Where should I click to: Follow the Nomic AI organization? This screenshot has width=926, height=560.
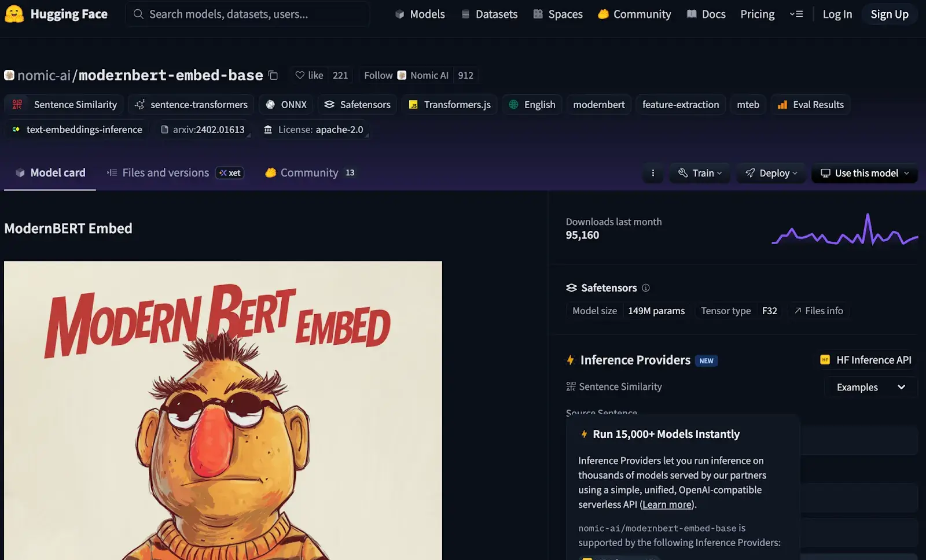(x=378, y=75)
